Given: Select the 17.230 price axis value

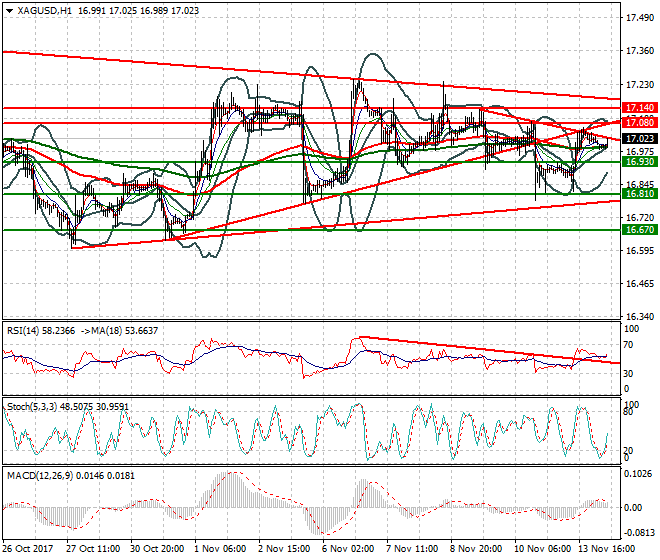Looking at the screenshot, I should point(640,85).
